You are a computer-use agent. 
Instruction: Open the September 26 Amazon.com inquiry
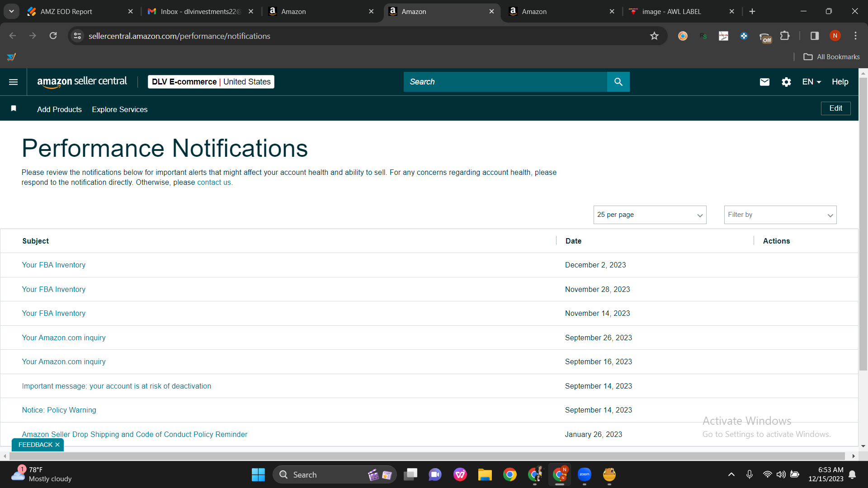(64, 338)
